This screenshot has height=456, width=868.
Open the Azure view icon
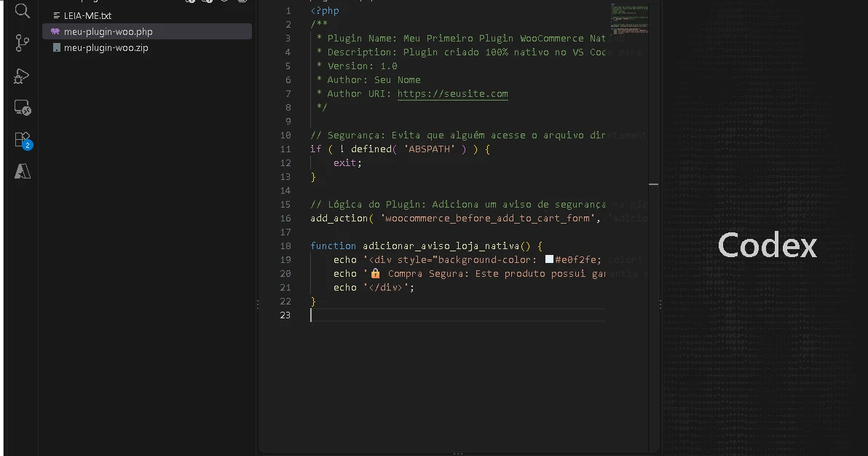coord(22,171)
